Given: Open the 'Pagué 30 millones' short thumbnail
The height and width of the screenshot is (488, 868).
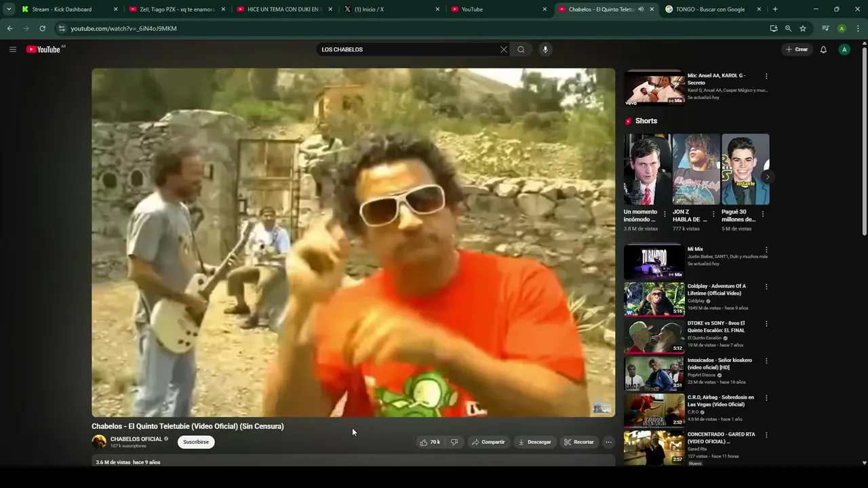Looking at the screenshot, I should tap(745, 169).
